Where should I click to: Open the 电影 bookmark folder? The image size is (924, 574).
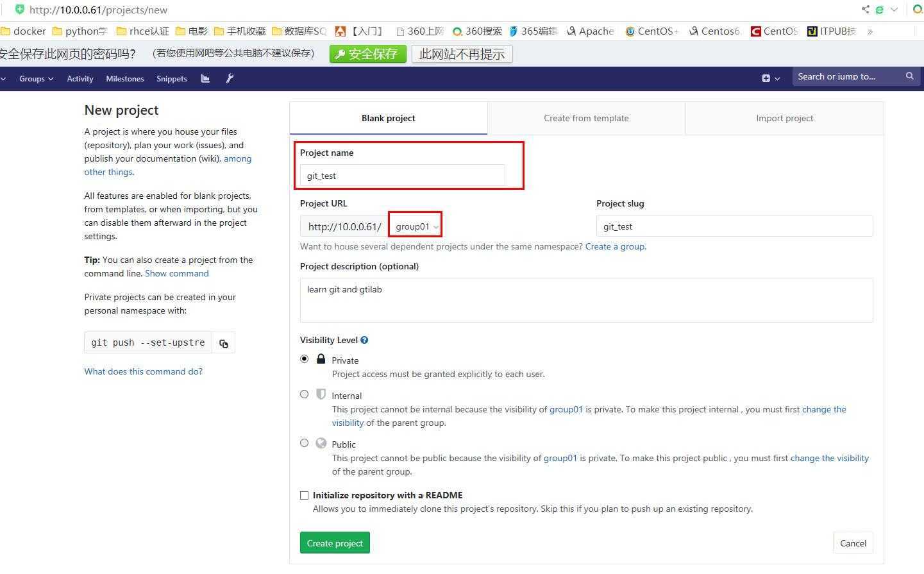(x=192, y=31)
